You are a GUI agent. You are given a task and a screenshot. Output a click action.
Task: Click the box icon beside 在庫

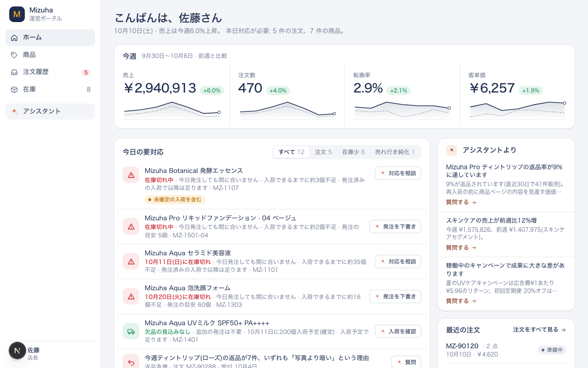point(14,89)
